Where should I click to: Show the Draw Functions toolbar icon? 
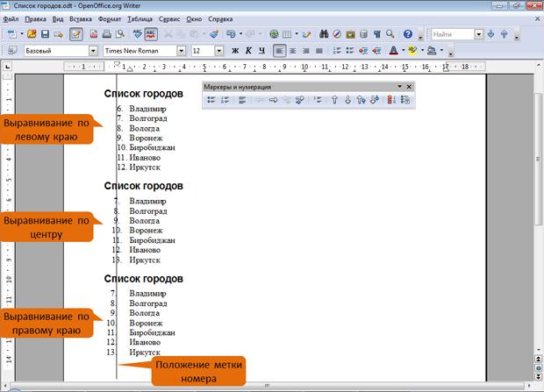306,34
